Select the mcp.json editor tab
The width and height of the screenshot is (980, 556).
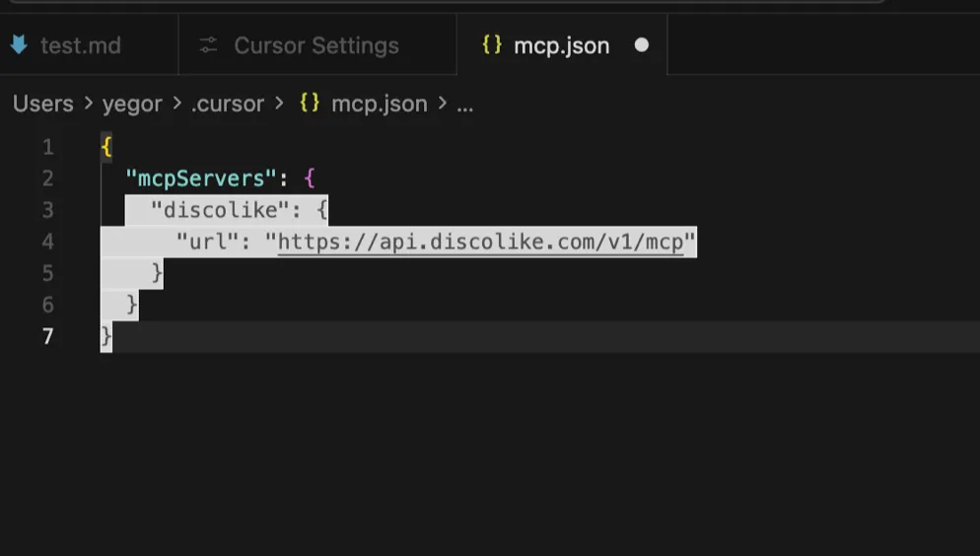coord(562,45)
